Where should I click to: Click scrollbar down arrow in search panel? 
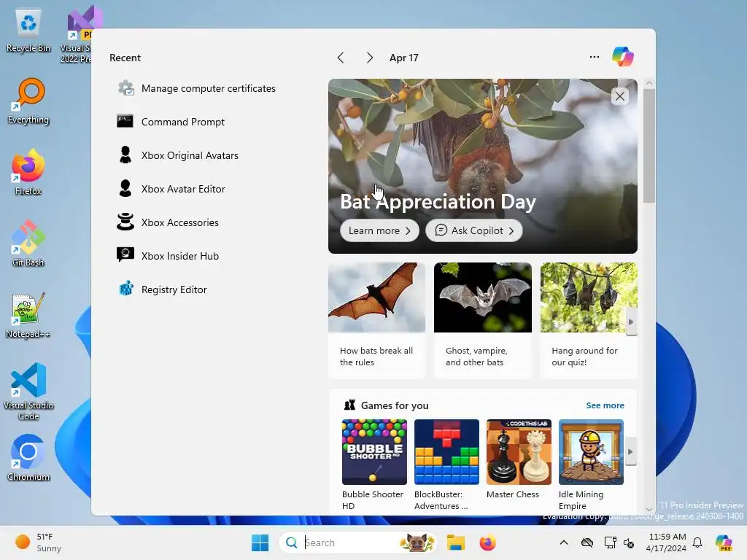pos(649,510)
